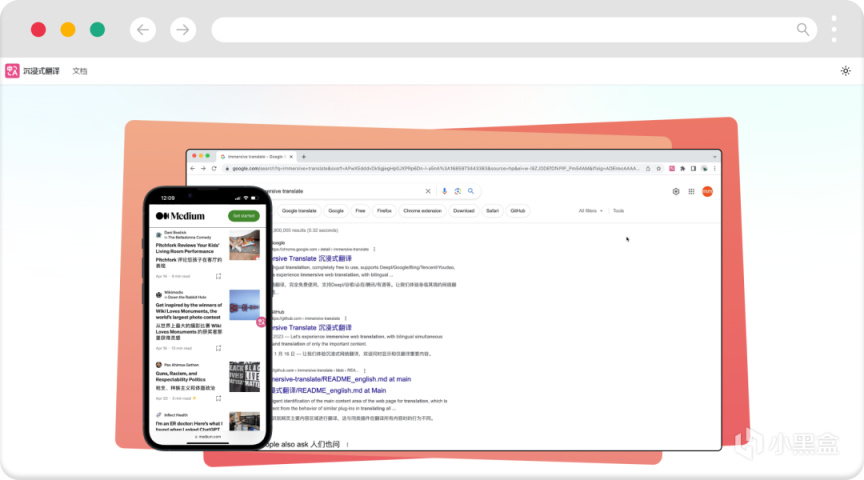Select the 'Download' filter chip
Screen dimensions: 864x480
point(464,211)
